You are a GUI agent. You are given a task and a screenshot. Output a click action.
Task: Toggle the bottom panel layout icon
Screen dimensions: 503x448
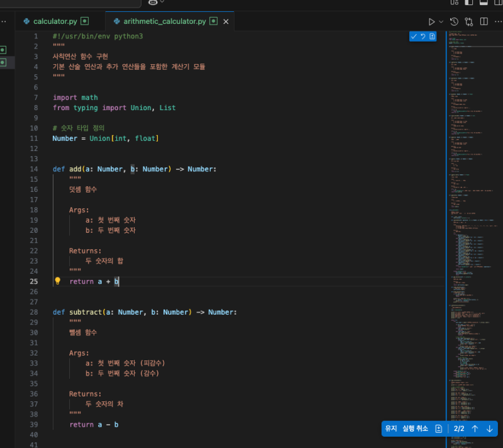(483, 3)
